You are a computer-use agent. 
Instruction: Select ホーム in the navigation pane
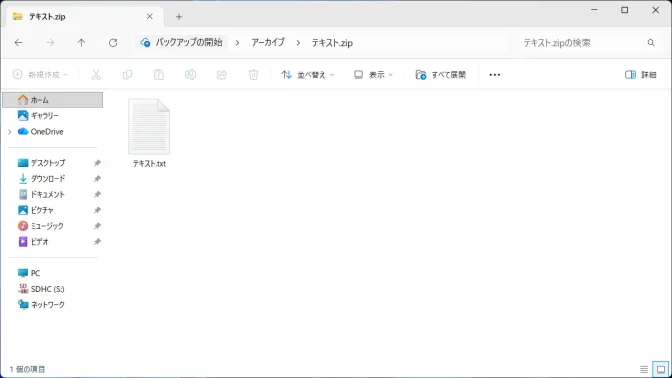point(53,100)
